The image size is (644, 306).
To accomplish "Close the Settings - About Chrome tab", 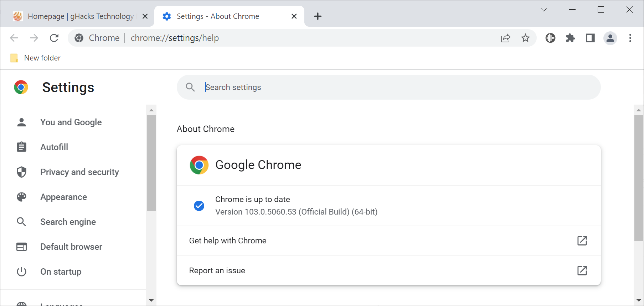I will [294, 16].
